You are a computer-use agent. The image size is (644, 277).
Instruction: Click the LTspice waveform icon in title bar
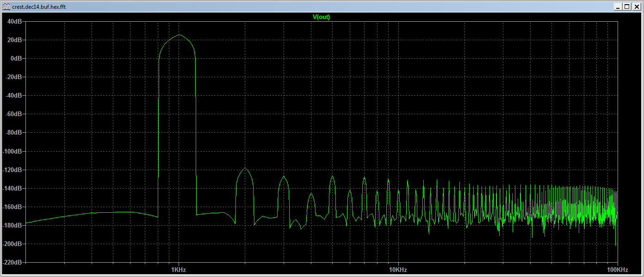point(6,7)
